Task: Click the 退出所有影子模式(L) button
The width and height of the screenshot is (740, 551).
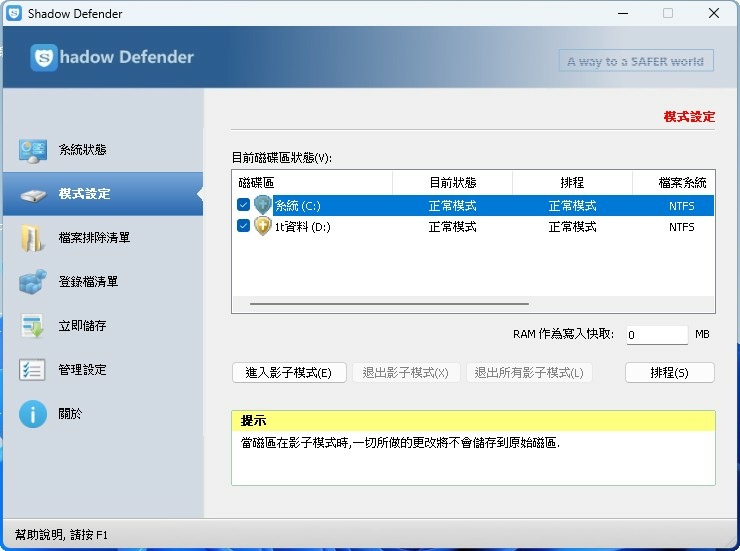Action: click(529, 373)
